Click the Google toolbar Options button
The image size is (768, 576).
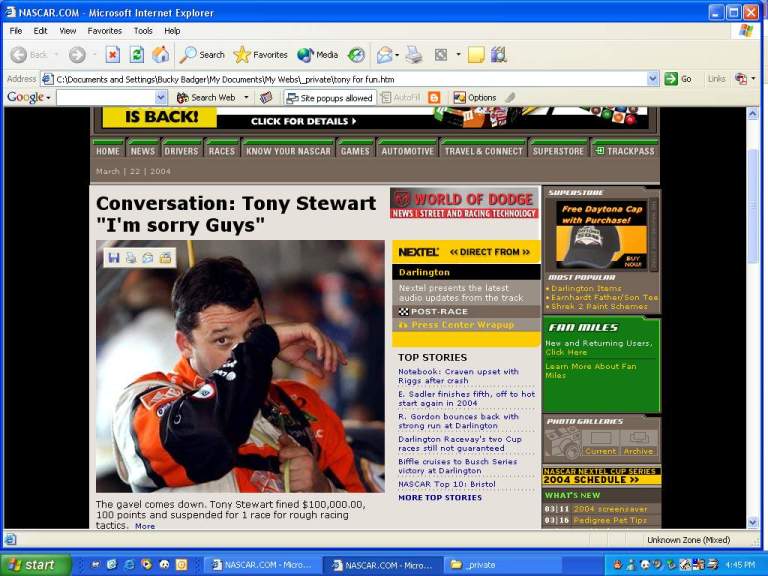point(475,97)
